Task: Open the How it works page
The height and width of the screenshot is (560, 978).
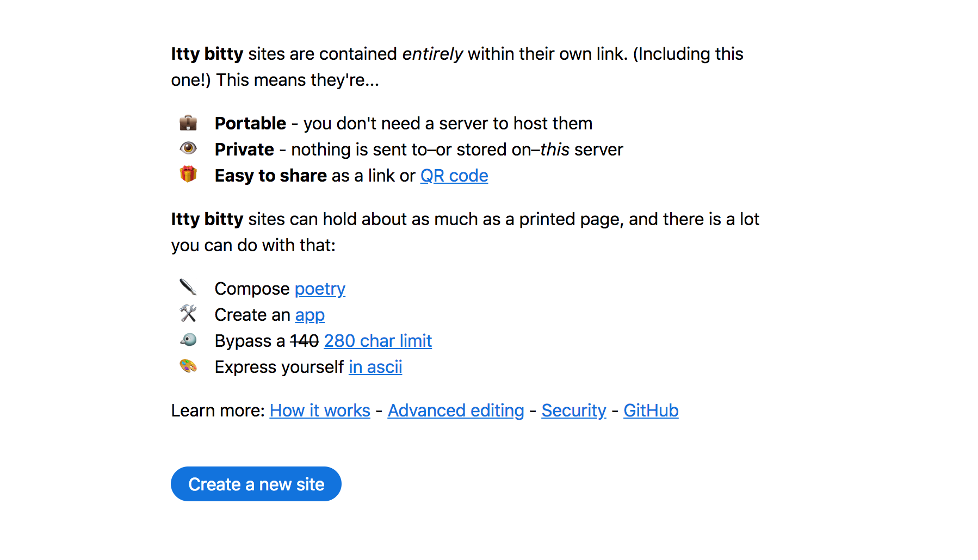Action: tap(320, 410)
